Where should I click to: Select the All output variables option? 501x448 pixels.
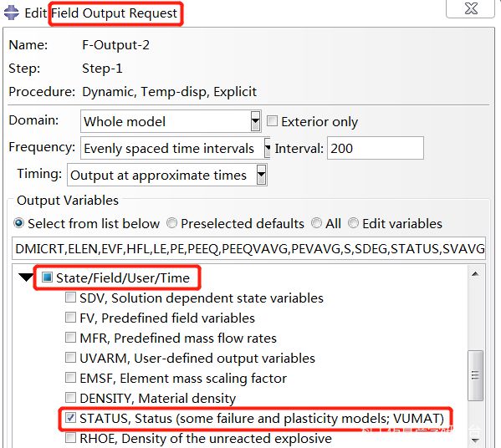click(x=316, y=223)
